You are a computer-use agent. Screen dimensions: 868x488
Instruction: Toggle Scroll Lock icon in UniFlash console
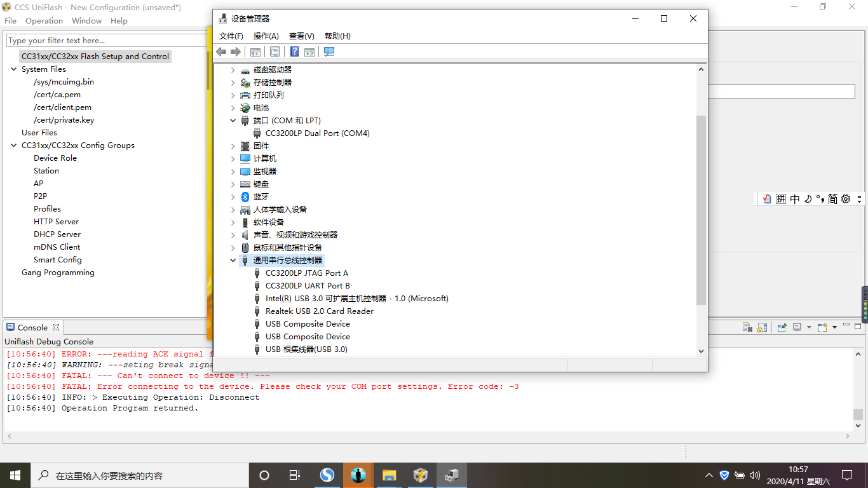click(x=761, y=327)
